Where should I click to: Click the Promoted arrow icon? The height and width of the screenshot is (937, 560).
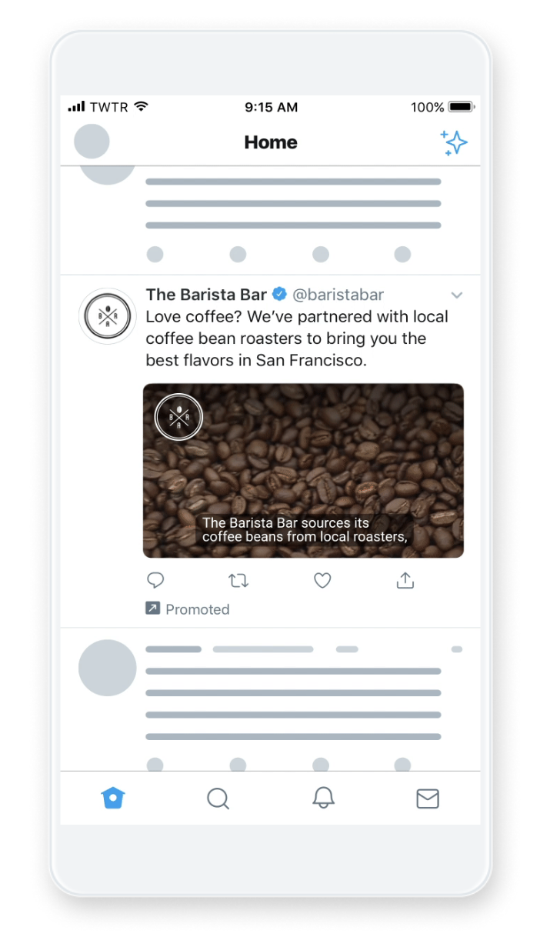pyautogui.click(x=152, y=609)
